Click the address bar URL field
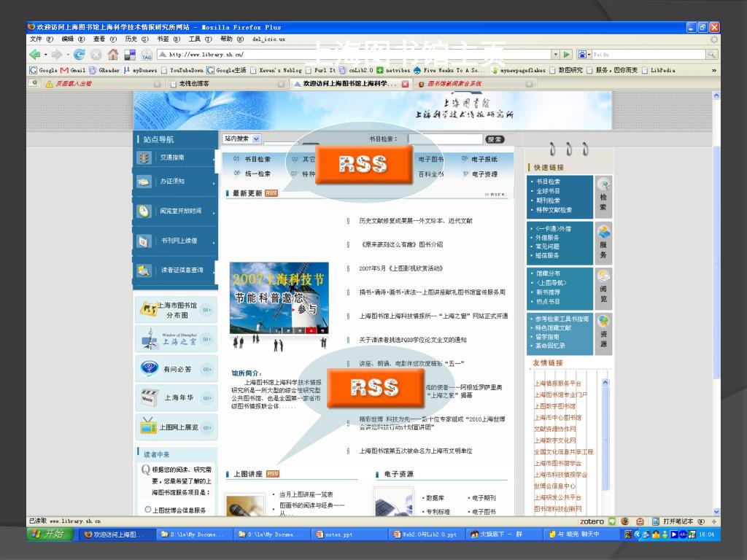Image resolution: width=747 pixels, height=560 pixels. [354, 55]
